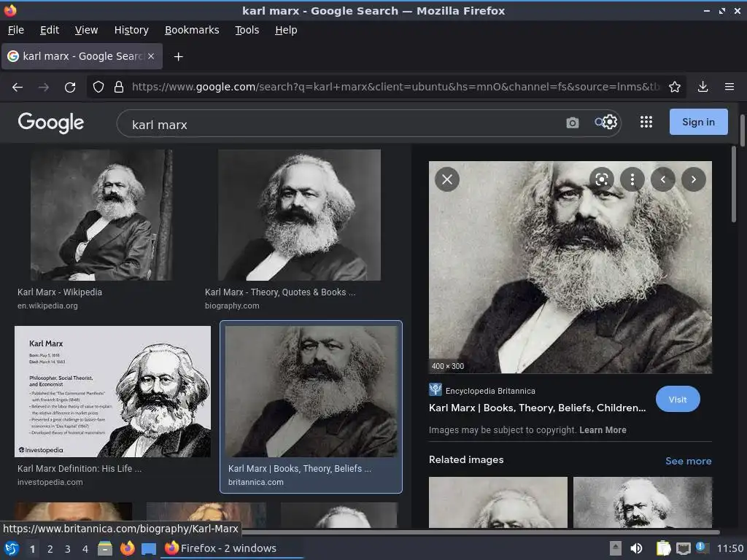Switch to workspace 4
Viewport: 747px width, 560px height.
pyautogui.click(x=85, y=549)
